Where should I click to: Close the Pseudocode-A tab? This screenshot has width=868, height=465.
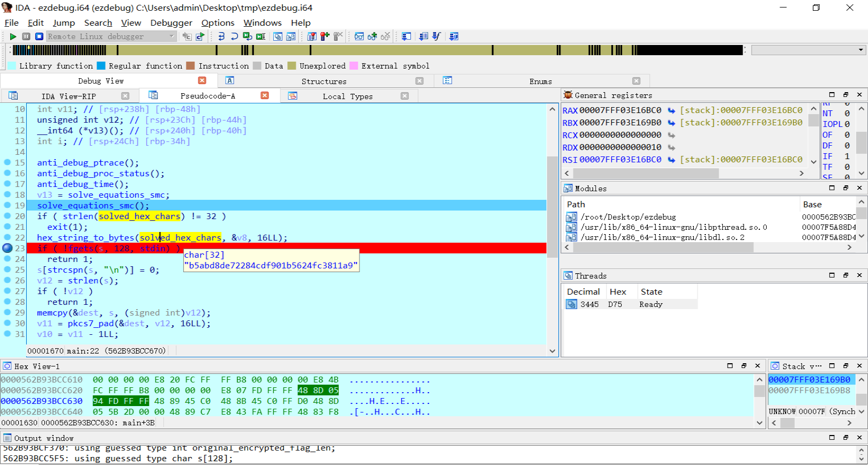click(265, 95)
